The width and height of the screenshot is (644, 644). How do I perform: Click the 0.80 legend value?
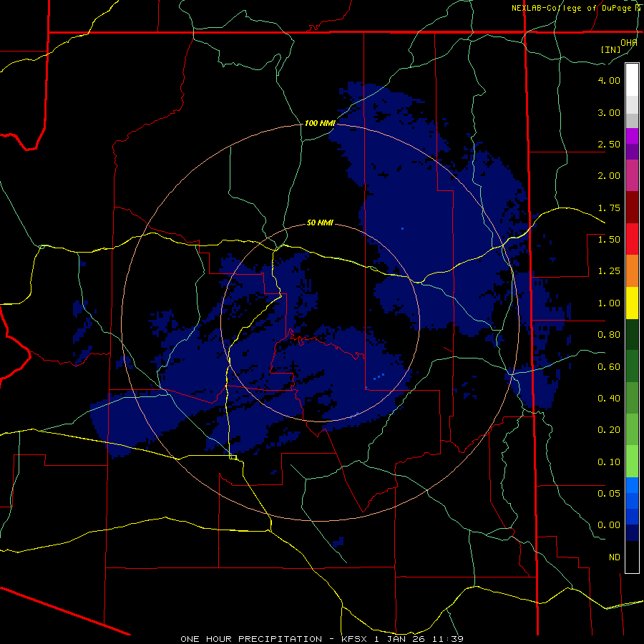609,335
